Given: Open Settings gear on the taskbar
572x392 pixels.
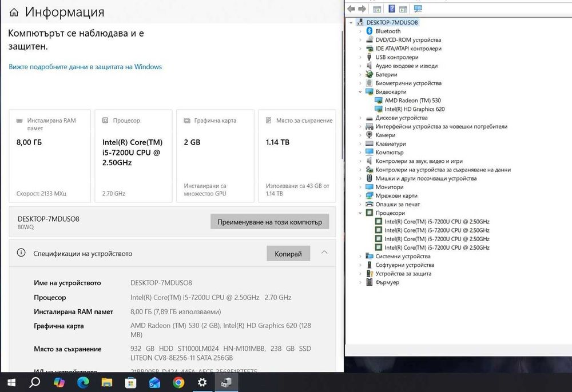Looking at the screenshot, I should click(202, 382).
